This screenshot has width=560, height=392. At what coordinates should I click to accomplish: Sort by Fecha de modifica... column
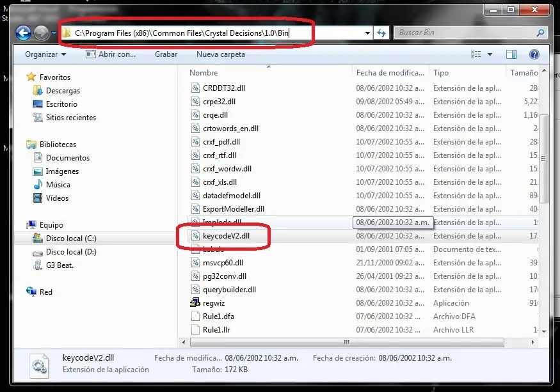[390, 73]
